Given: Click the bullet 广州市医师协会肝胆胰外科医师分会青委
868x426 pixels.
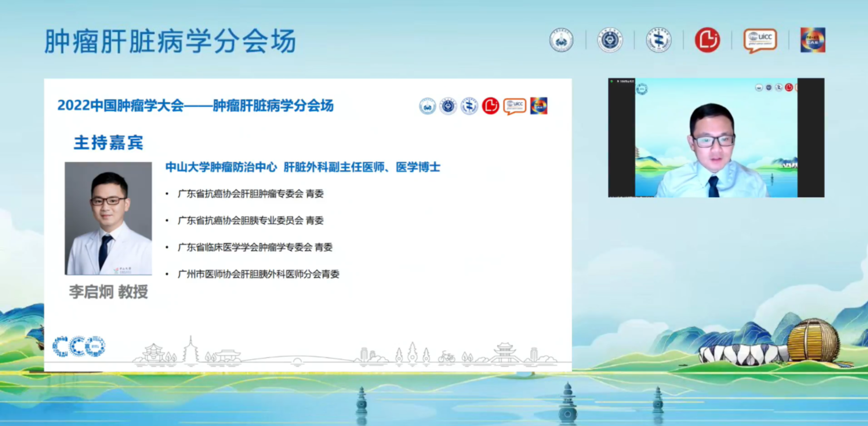Looking at the screenshot, I should (x=258, y=274).
